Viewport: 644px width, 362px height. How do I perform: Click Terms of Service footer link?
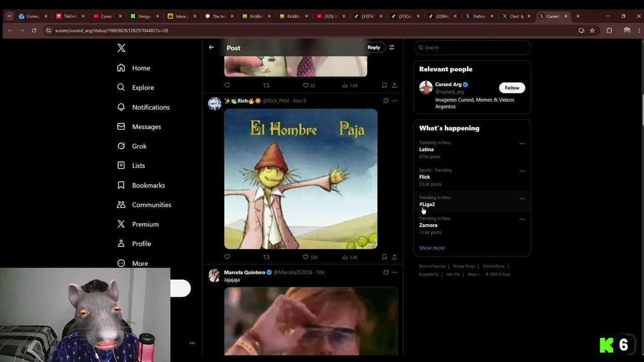tap(432, 266)
